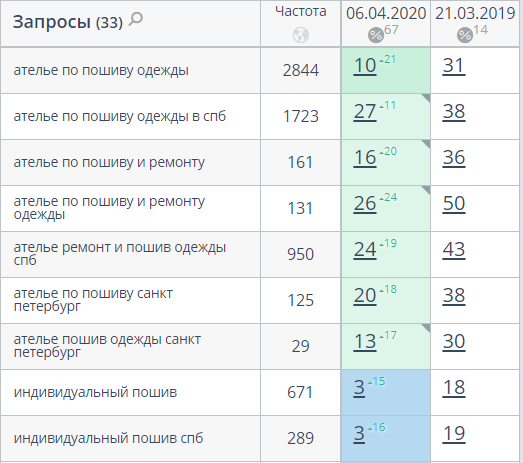Select query ателье по пошиву и ремонту
This screenshot has width=523, height=463.
(109, 162)
